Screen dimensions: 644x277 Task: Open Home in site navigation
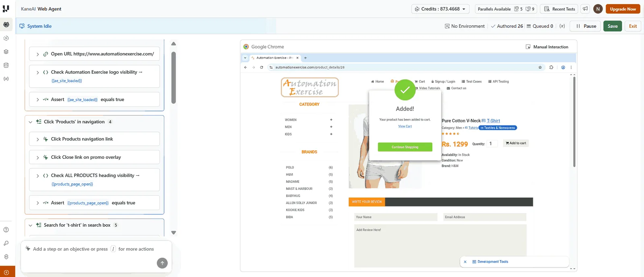(x=378, y=82)
